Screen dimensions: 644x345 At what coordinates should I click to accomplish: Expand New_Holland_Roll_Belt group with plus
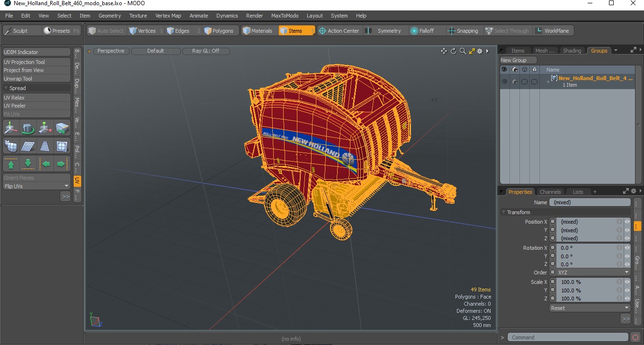(x=548, y=82)
